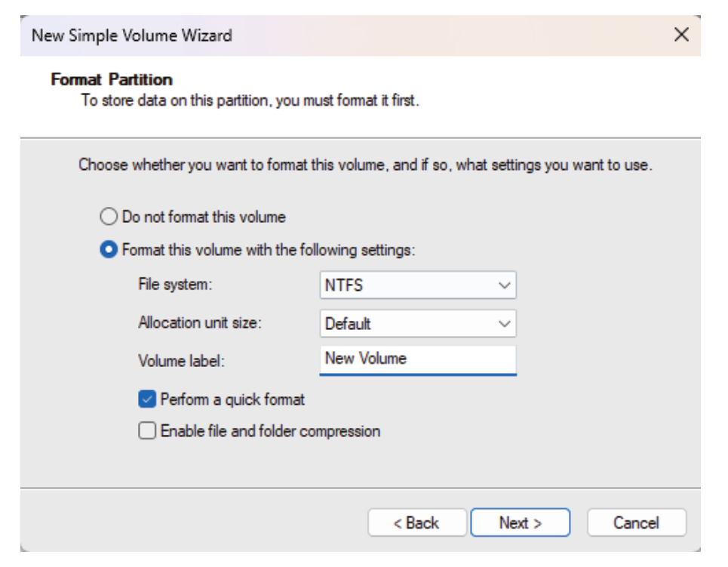
Task: Select the 'Do not format this volume' radio button
Action: tap(109, 217)
